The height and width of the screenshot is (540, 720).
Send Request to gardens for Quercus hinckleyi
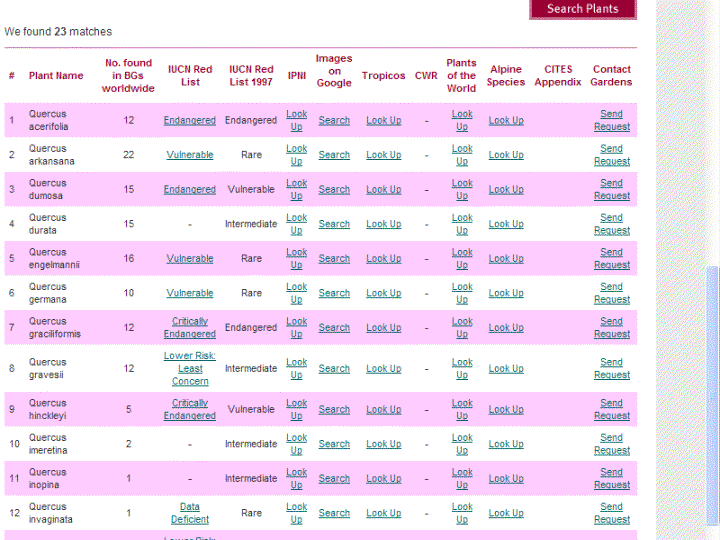coord(612,409)
